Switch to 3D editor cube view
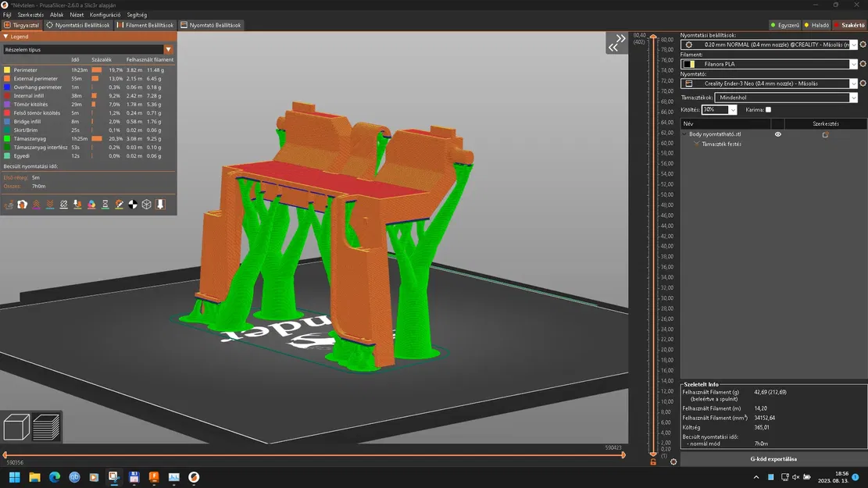Screen dimensions: 868x488 click(x=16, y=427)
